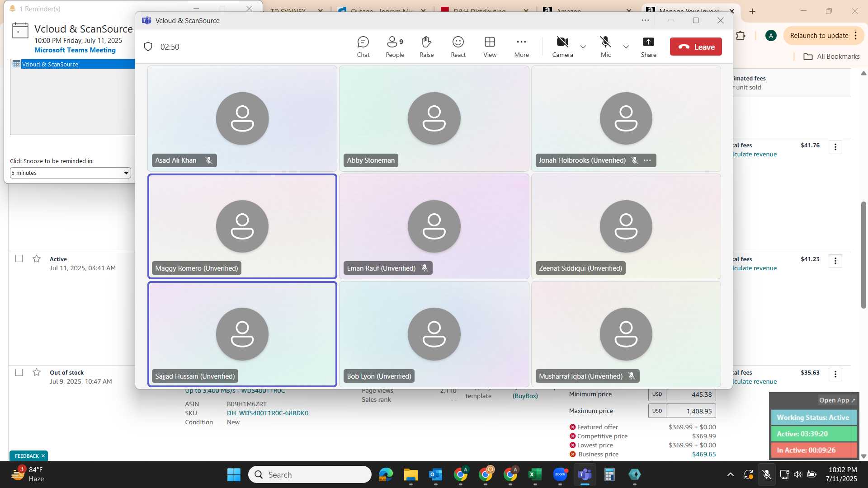Close the Manage Your Inventory tab
Image resolution: width=868 pixels, height=488 pixels.
pyautogui.click(x=731, y=11)
